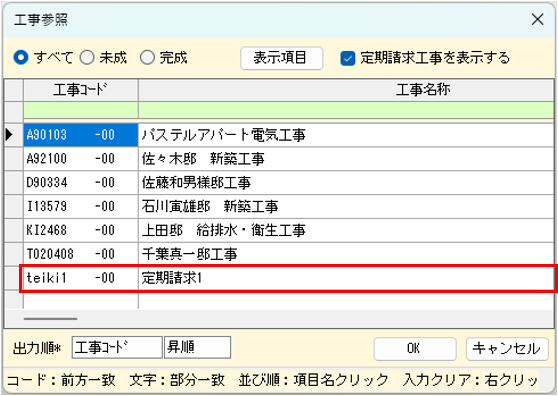Image resolution: width=558 pixels, height=396 pixels.
Task: Sort by the 工事名称 column header
Action: point(346,90)
